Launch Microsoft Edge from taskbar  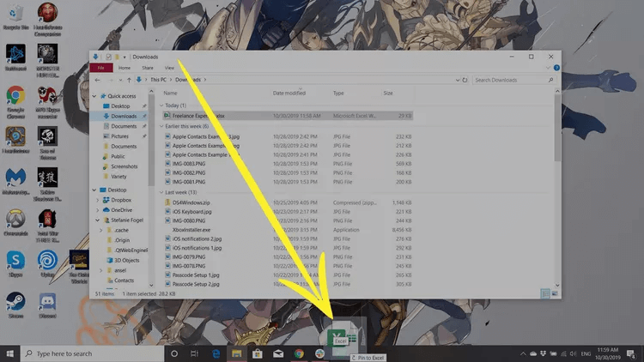click(x=216, y=353)
